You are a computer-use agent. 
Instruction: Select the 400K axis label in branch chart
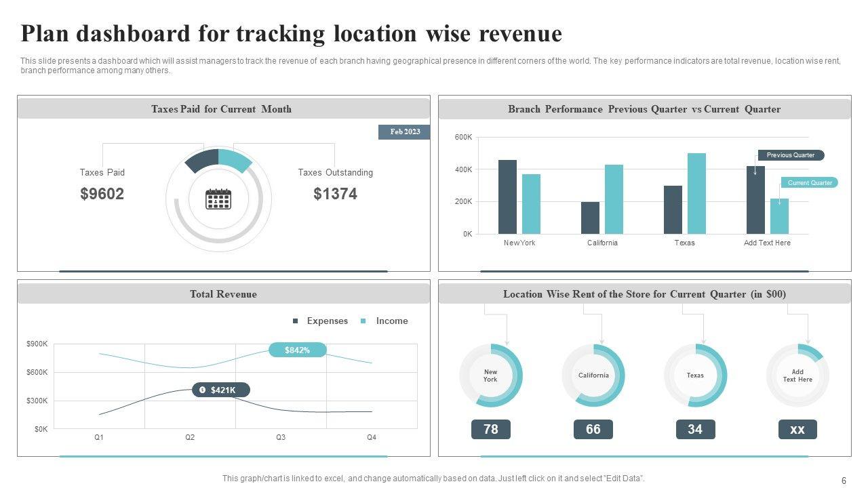(x=463, y=169)
